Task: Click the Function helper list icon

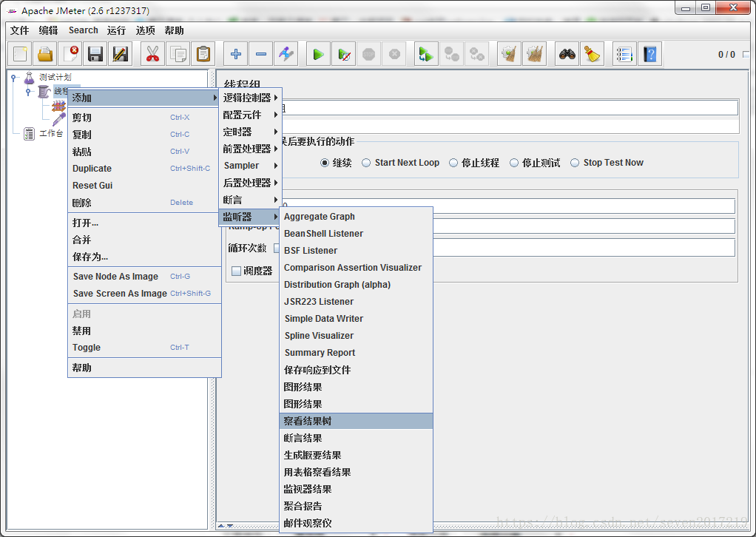Action: (x=624, y=54)
